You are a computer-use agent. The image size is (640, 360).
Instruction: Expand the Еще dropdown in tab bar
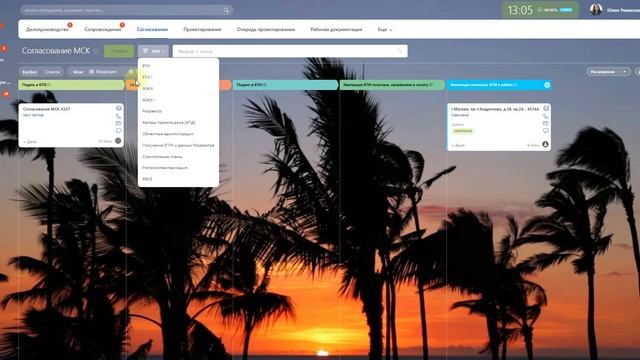[384, 29]
